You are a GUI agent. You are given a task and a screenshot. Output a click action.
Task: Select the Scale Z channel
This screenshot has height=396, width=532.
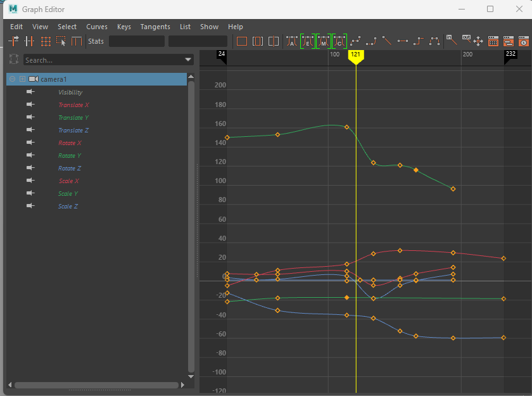68,206
